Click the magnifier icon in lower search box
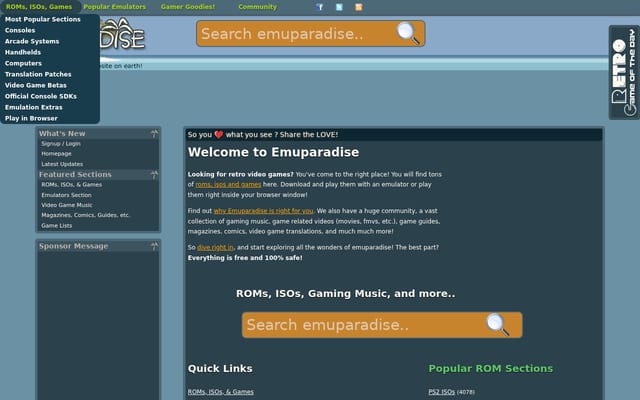Image resolution: width=640 pixels, height=400 pixels. (x=497, y=324)
